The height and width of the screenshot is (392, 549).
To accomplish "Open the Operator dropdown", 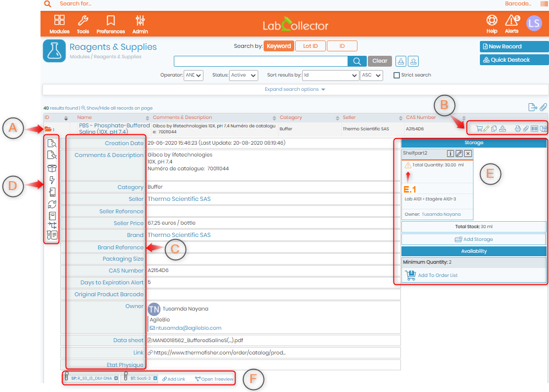I will click(193, 75).
